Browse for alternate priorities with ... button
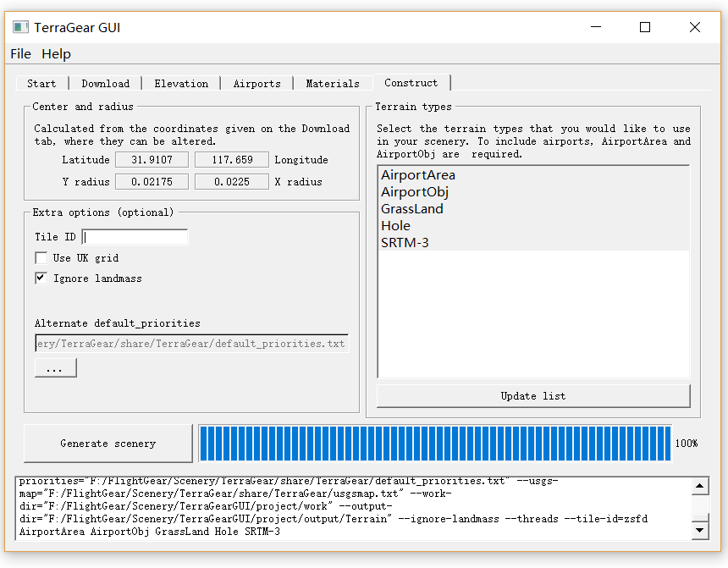The width and height of the screenshot is (728, 568). pyautogui.click(x=56, y=368)
